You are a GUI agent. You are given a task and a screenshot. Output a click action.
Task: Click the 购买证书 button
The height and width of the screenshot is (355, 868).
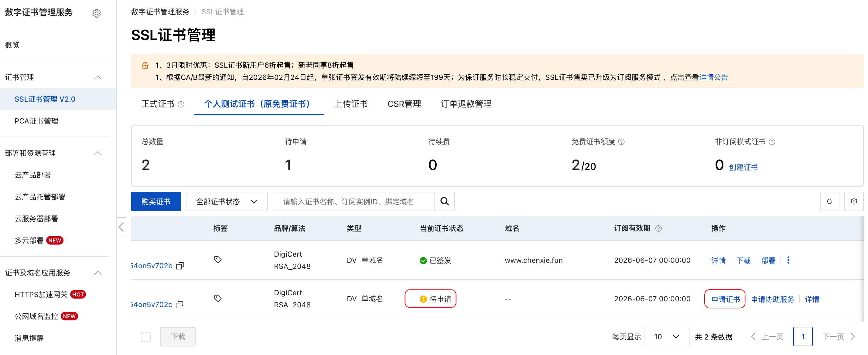click(156, 201)
